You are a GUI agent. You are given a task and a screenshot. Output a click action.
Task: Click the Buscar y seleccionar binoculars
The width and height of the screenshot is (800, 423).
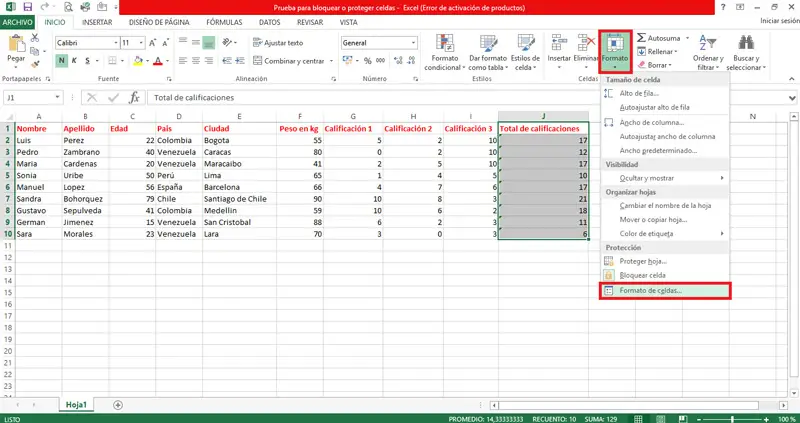click(746, 43)
